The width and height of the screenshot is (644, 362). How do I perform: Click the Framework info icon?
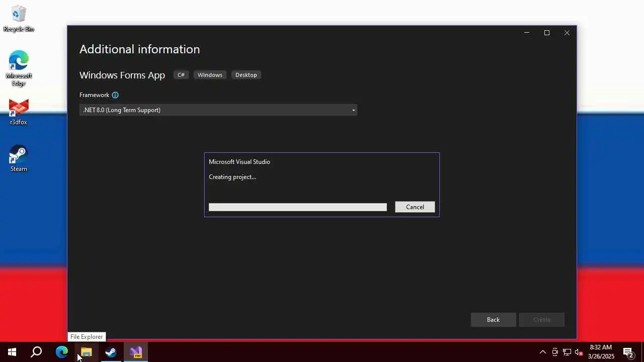[x=115, y=95]
